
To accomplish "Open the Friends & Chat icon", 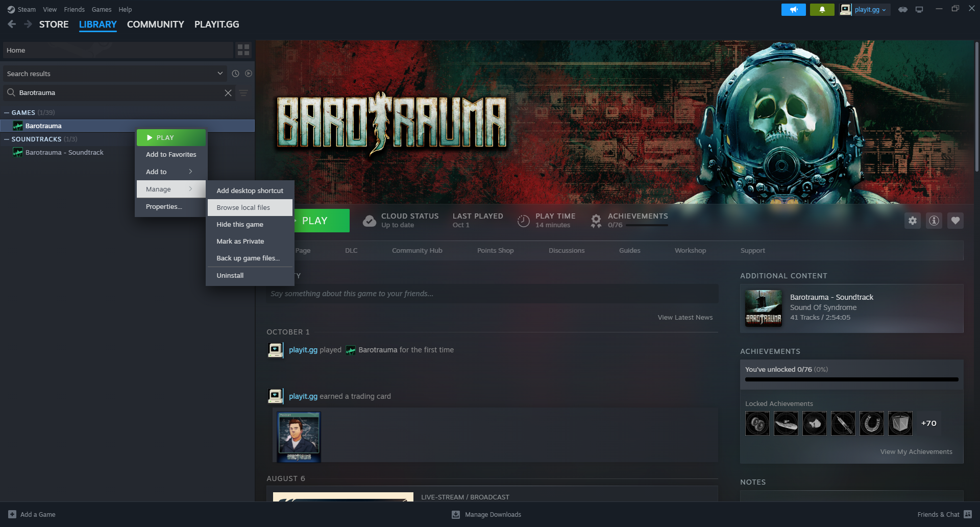I will [968, 514].
